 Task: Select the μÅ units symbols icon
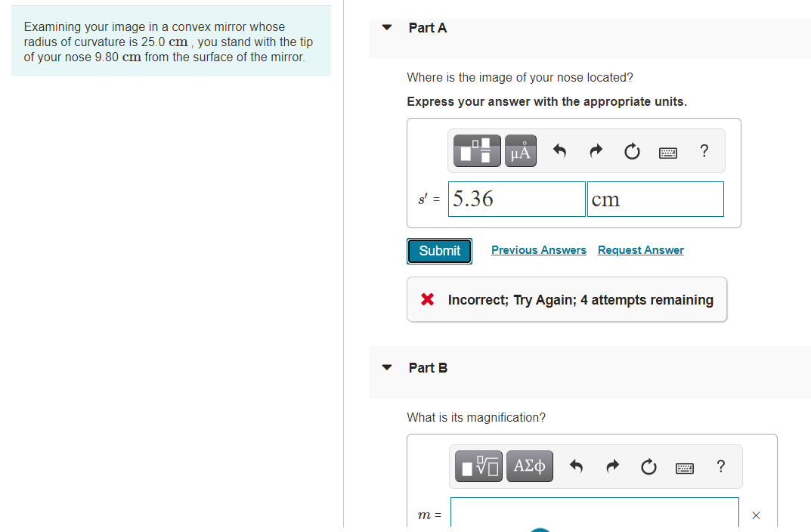pyautogui.click(x=521, y=150)
